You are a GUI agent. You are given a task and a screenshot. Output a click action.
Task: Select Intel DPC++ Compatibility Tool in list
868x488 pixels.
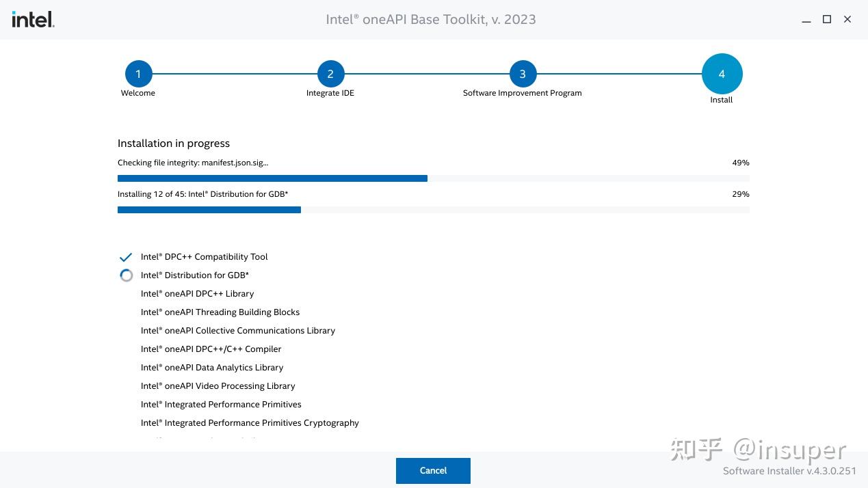(x=205, y=257)
